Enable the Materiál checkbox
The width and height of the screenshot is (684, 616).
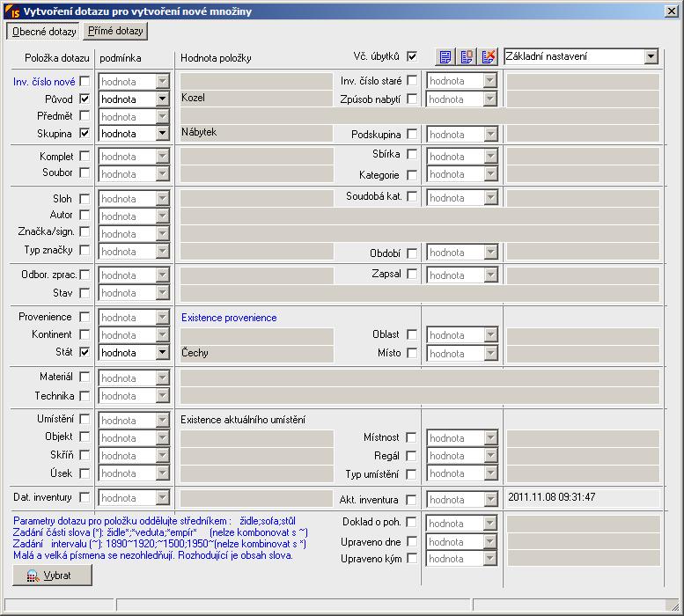tap(85, 377)
